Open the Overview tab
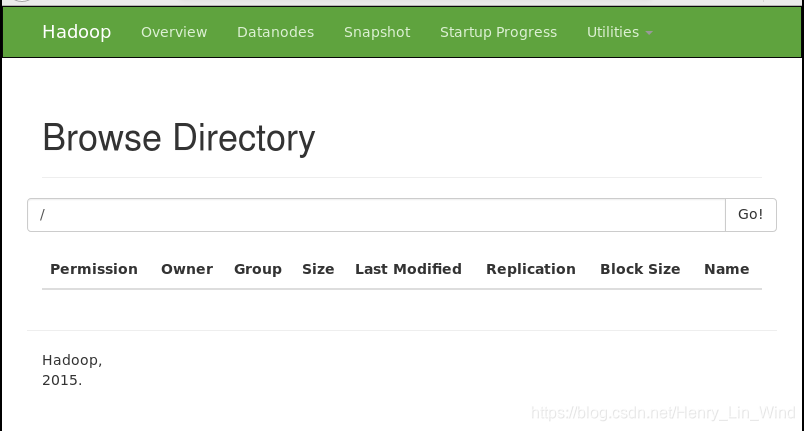 pyautogui.click(x=174, y=32)
